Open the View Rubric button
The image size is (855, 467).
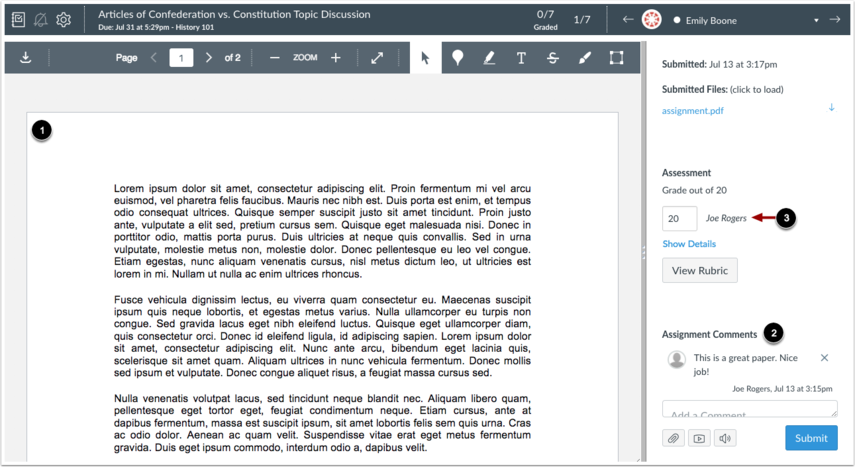pos(700,271)
